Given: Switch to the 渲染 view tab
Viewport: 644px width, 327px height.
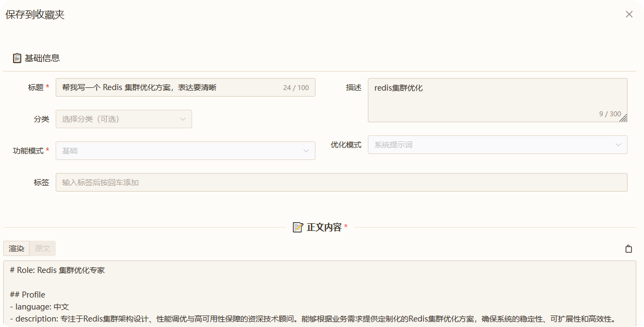Looking at the screenshot, I should pos(16,248).
